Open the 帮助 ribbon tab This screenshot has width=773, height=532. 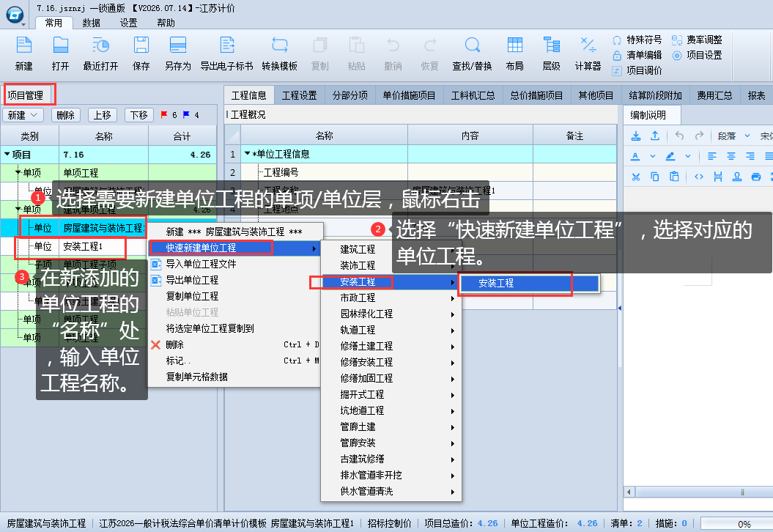tap(166, 23)
